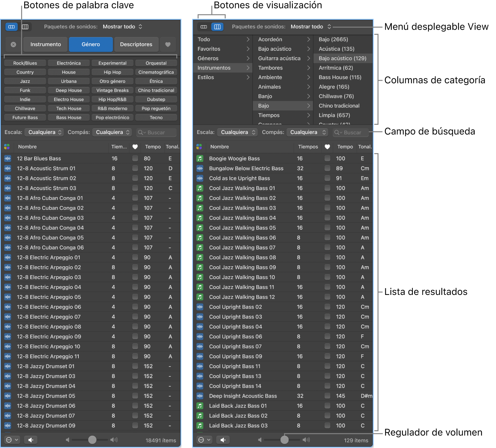Clear keyword selection with the X button
The image size is (496, 448).
point(13,45)
